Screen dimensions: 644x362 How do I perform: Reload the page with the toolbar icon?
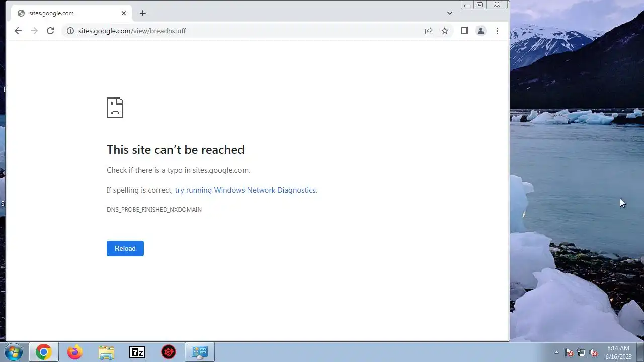[50, 31]
